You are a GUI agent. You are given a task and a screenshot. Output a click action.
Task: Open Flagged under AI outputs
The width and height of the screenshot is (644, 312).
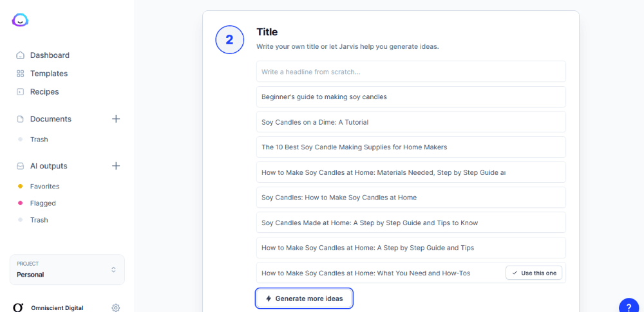(x=43, y=203)
